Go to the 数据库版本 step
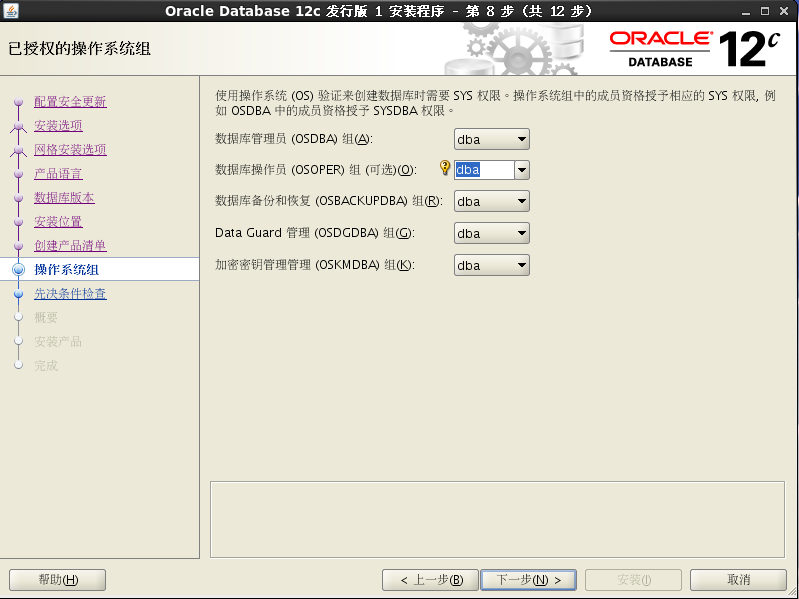The width and height of the screenshot is (799, 599). [64, 198]
